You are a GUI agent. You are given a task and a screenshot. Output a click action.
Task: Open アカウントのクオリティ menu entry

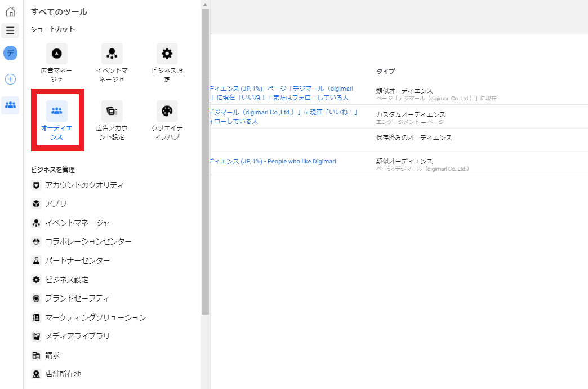pos(84,185)
